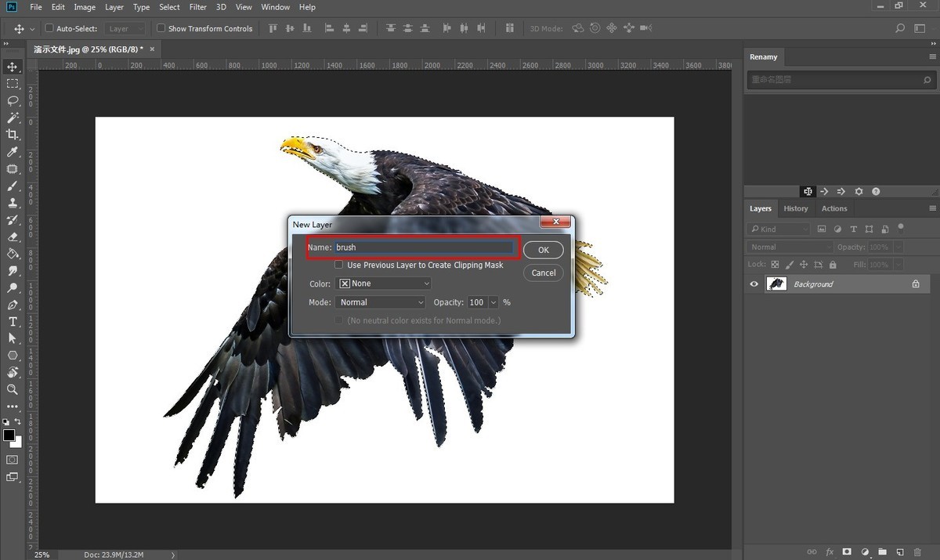Hide the Background layer visibility eye
The width and height of the screenshot is (940, 560).
pyautogui.click(x=754, y=284)
